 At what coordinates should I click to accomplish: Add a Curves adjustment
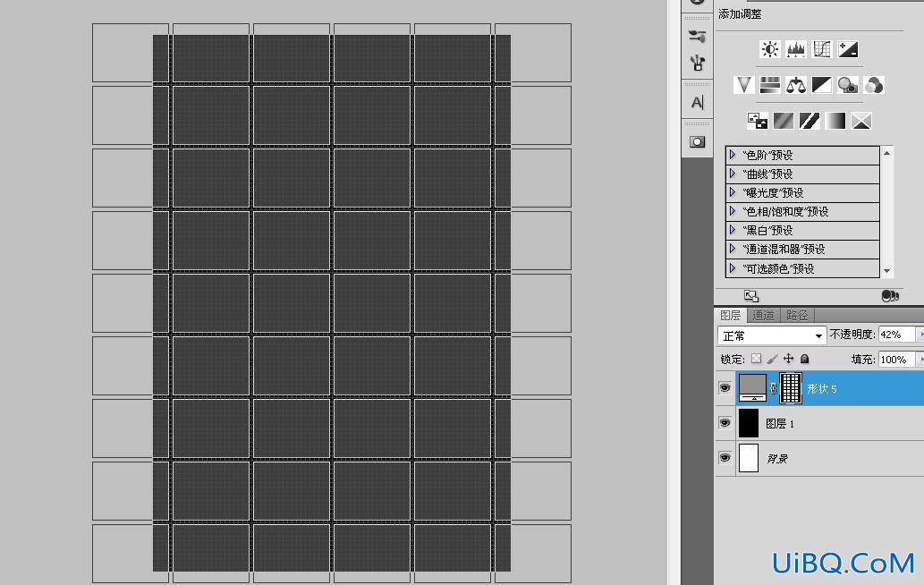point(821,49)
